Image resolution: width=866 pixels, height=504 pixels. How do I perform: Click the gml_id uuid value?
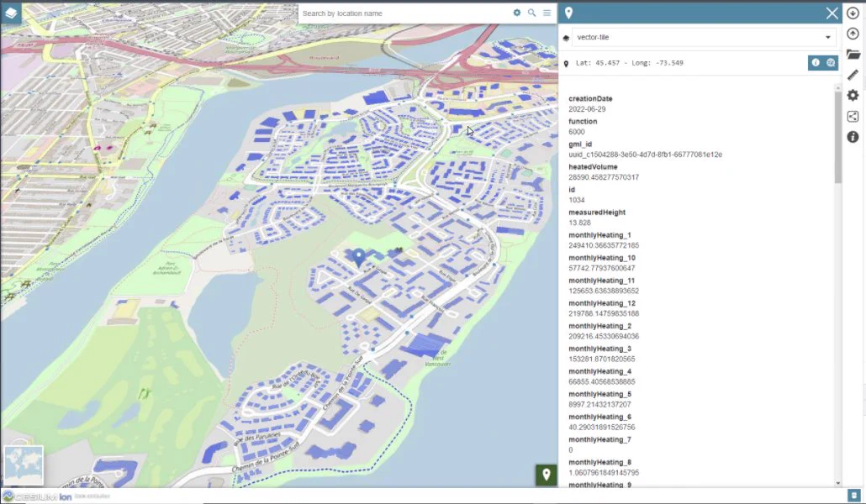(x=645, y=155)
